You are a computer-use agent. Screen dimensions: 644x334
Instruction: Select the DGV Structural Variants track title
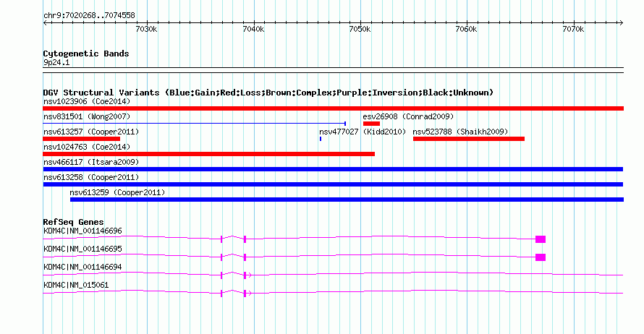point(268,93)
